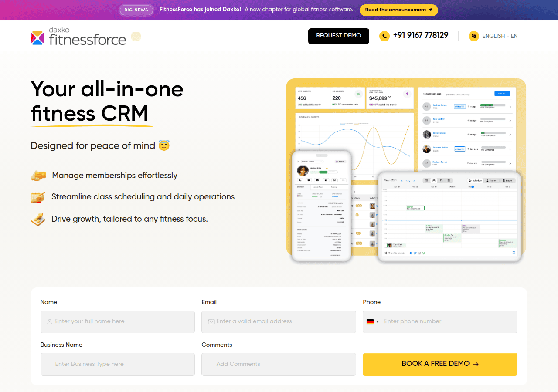Click the dollar icon in revenue card mockup

pos(407,94)
